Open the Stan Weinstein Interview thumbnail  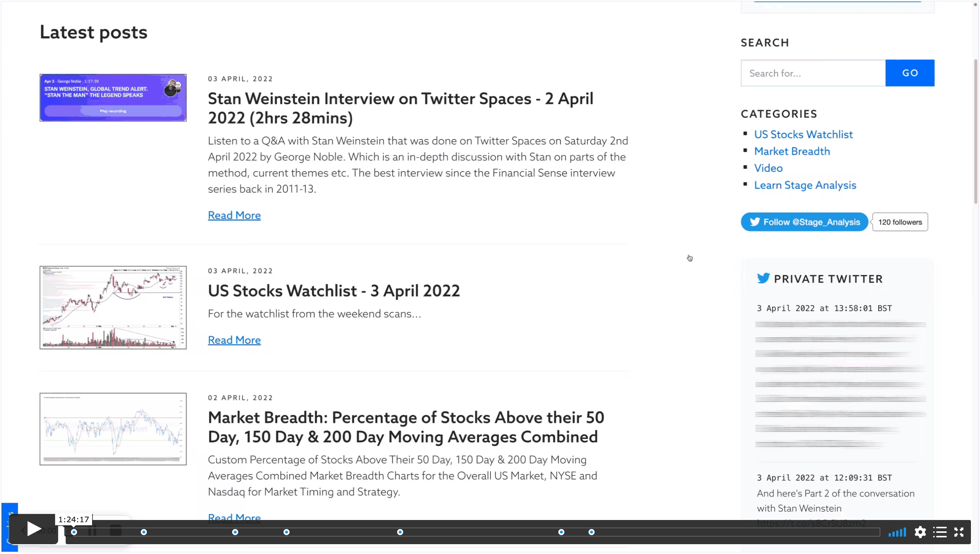(x=113, y=98)
